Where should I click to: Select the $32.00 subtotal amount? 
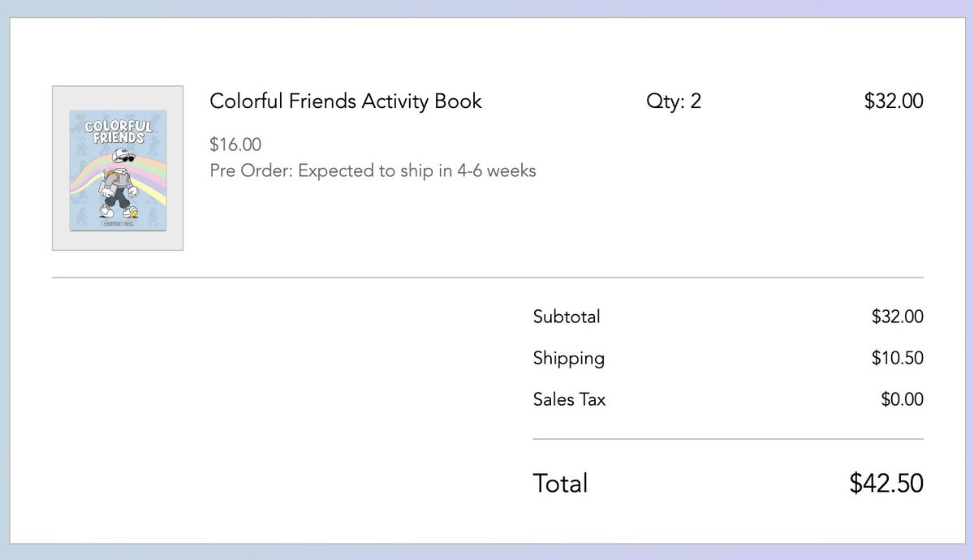(x=898, y=317)
